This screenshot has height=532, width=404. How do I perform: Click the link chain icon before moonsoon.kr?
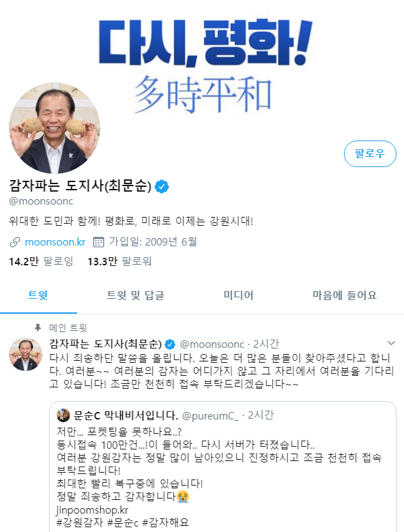pyautogui.click(x=14, y=242)
